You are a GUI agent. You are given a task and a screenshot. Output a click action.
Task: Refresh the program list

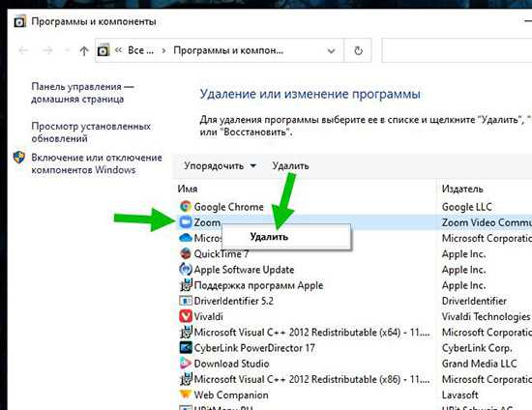point(358,50)
